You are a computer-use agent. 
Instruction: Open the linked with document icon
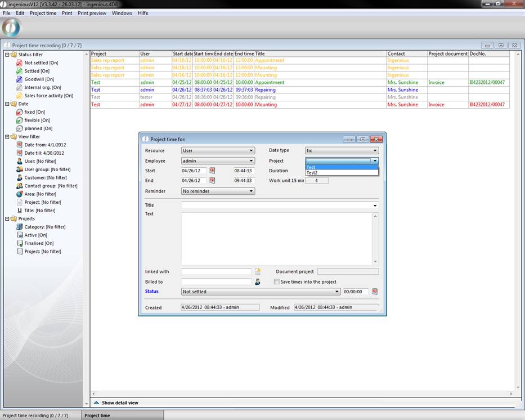point(258,271)
